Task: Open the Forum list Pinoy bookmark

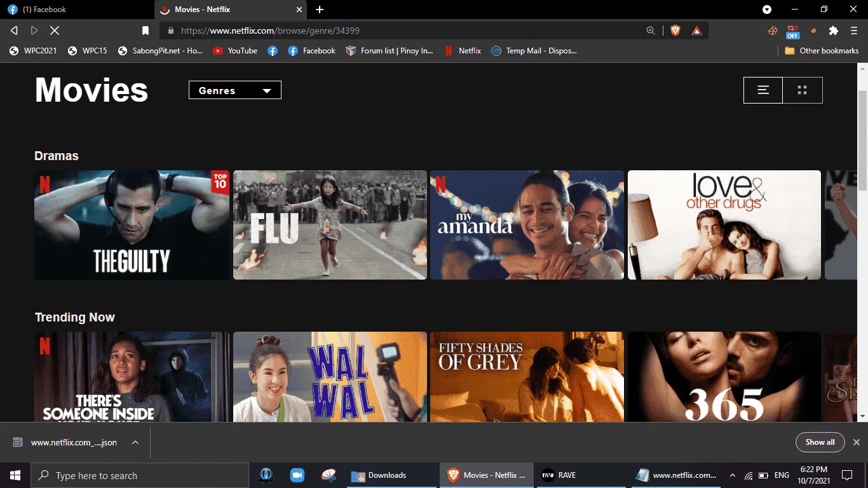Action: point(390,51)
